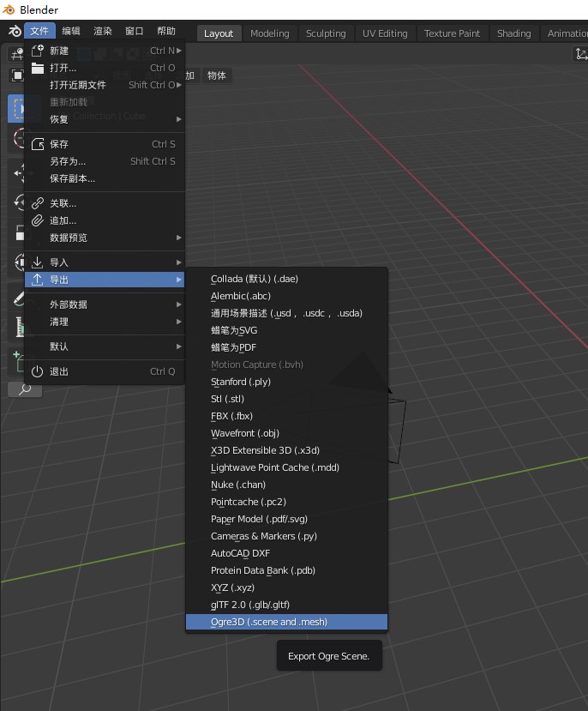The width and height of the screenshot is (588, 711).
Task: Click the paperclip icon beside 追加
Action: 38,220
